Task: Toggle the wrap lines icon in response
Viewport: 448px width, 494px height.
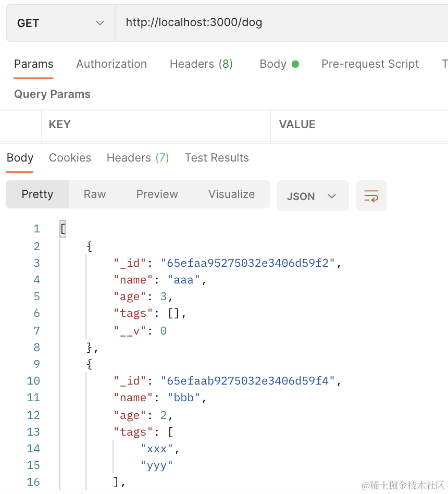Action: pyautogui.click(x=371, y=196)
